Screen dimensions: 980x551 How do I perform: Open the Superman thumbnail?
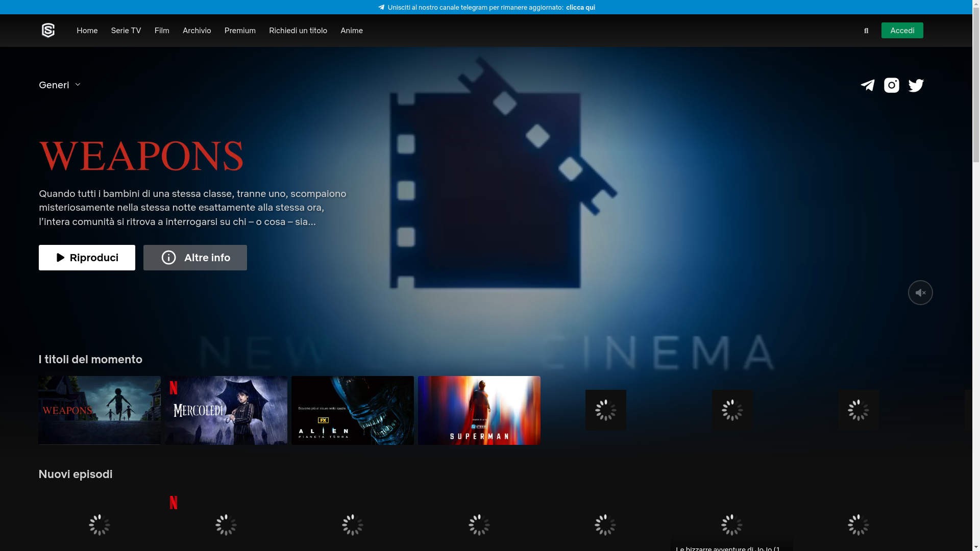pyautogui.click(x=479, y=410)
